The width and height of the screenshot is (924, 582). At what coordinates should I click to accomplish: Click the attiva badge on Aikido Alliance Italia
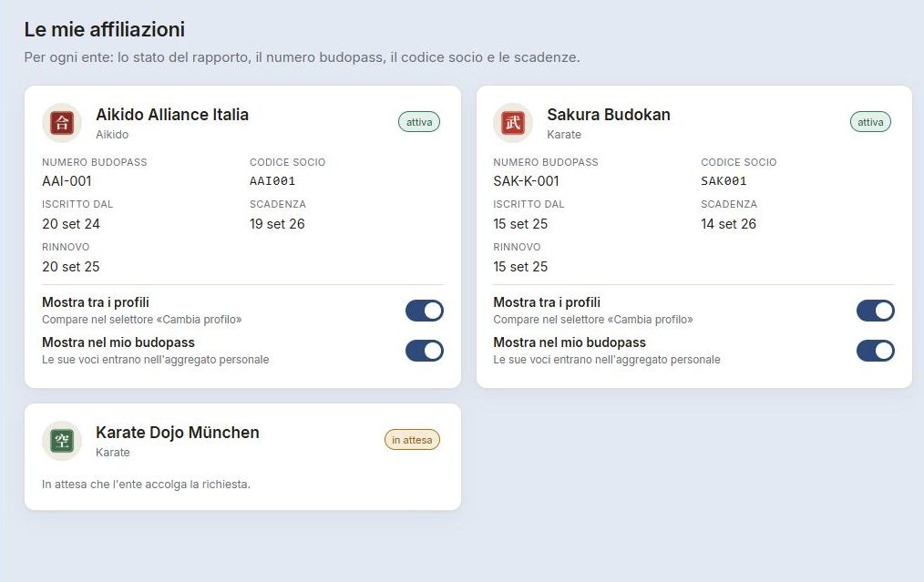(419, 122)
